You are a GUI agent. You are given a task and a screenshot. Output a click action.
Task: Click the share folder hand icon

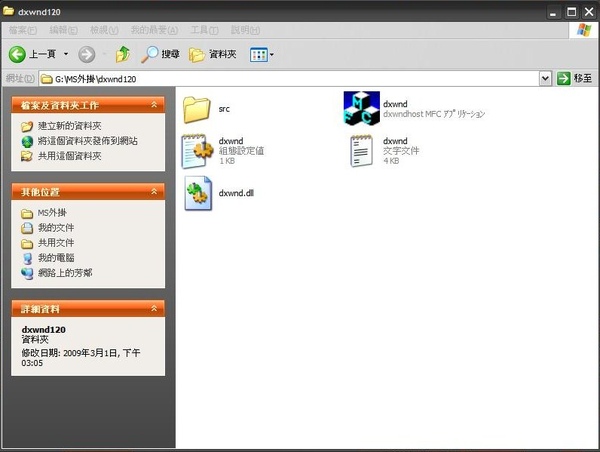27,156
